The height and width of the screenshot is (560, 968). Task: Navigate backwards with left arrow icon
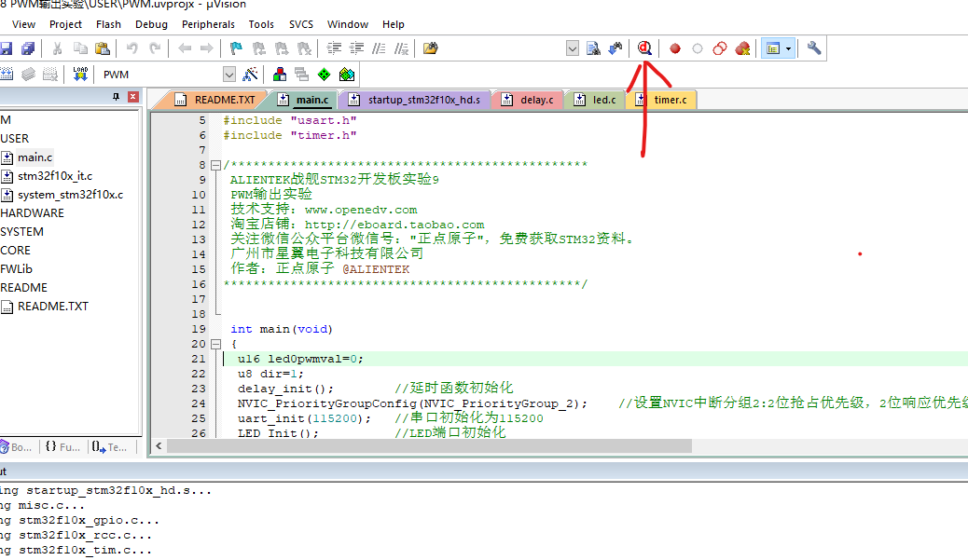184,48
